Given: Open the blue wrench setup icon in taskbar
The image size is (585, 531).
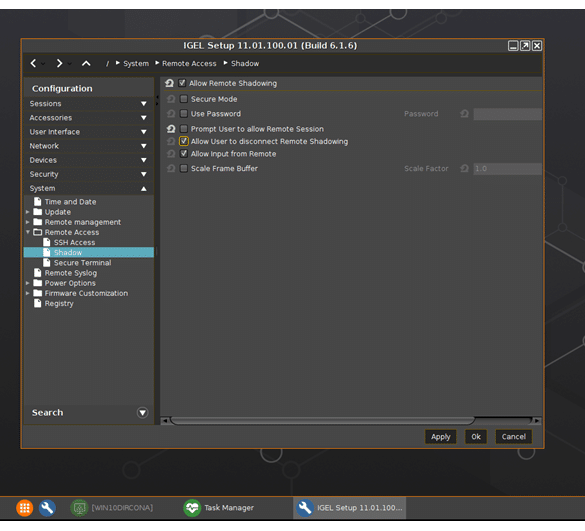Looking at the screenshot, I should click(47, 508).
